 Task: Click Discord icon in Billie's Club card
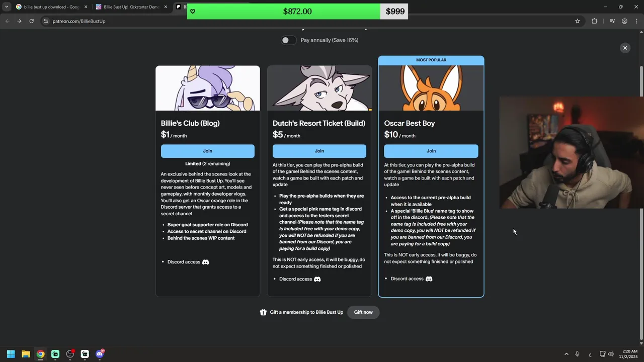coord(205,262)
